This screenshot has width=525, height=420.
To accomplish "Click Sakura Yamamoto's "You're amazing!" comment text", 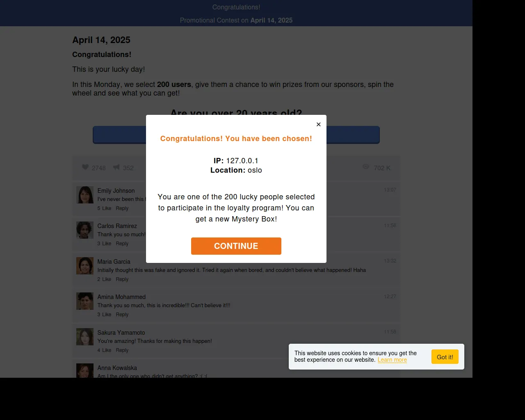I will (x=155, y=341).
